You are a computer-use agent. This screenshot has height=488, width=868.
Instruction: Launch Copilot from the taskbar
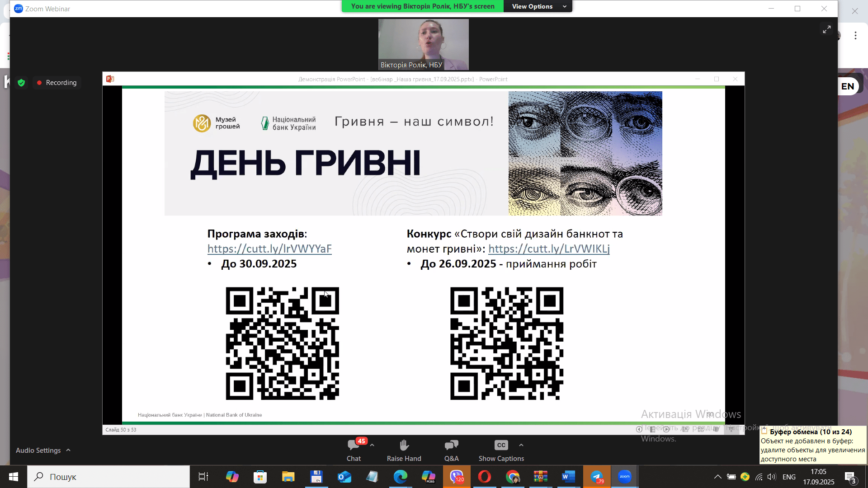(x=232, y=477)
